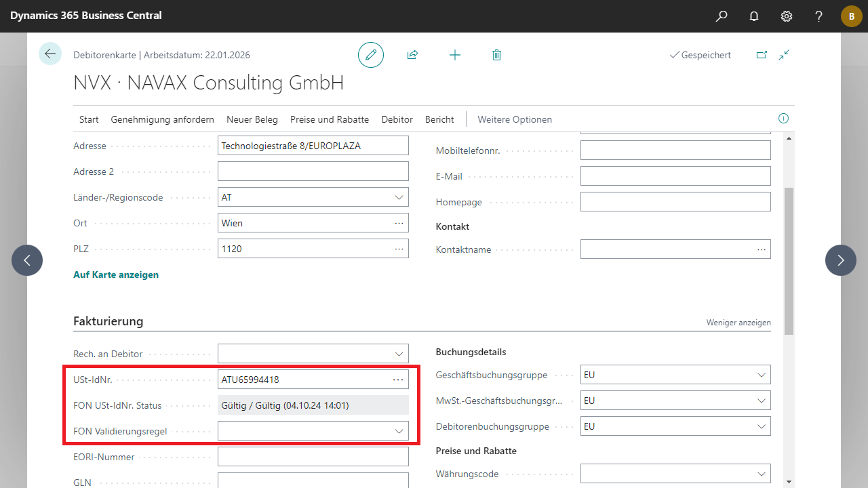This screenshot has height=488, width=868.
Task: Open the search magnifier icon
Action: point(722,16)
